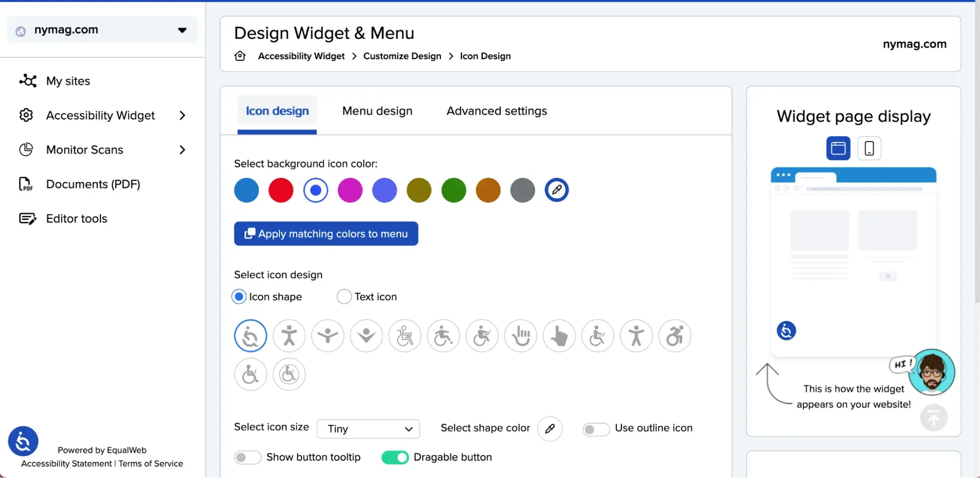This screenshot has width=980, height=478.
Task: Choose the pointing hand icon shape
Action: coord(559,336)
